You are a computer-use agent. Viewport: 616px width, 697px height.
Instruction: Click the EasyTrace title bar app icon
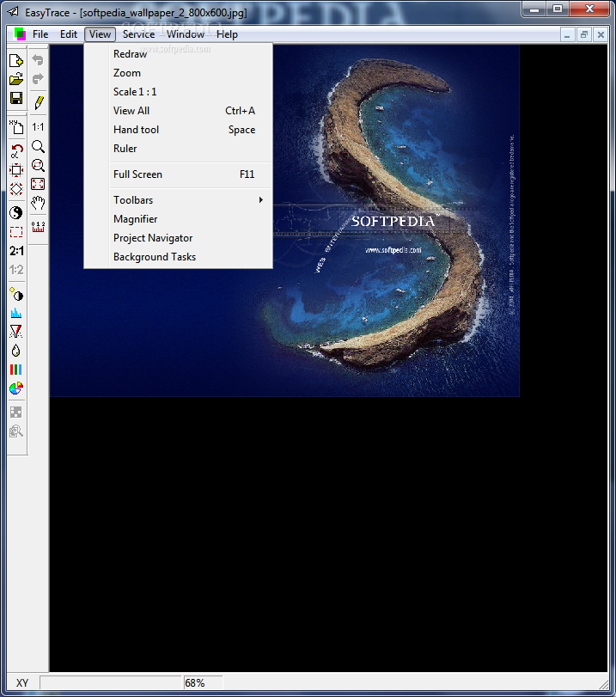pyautogui.click(x=14, y=11)
